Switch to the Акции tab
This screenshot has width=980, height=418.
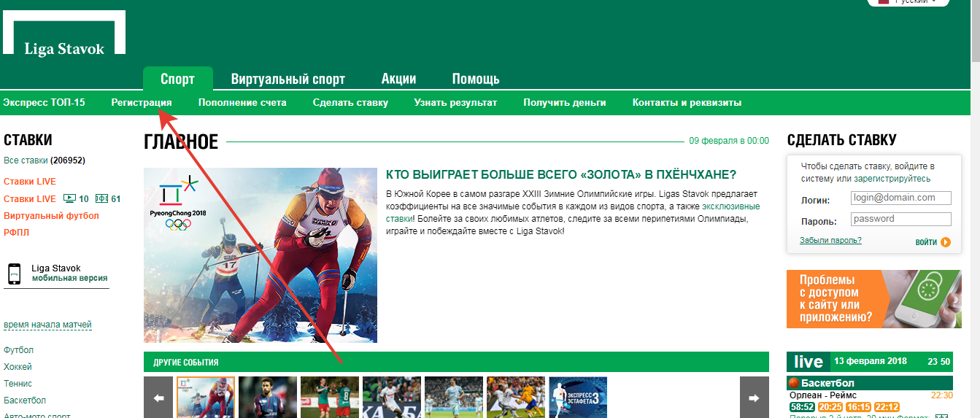tap(398, 80)
